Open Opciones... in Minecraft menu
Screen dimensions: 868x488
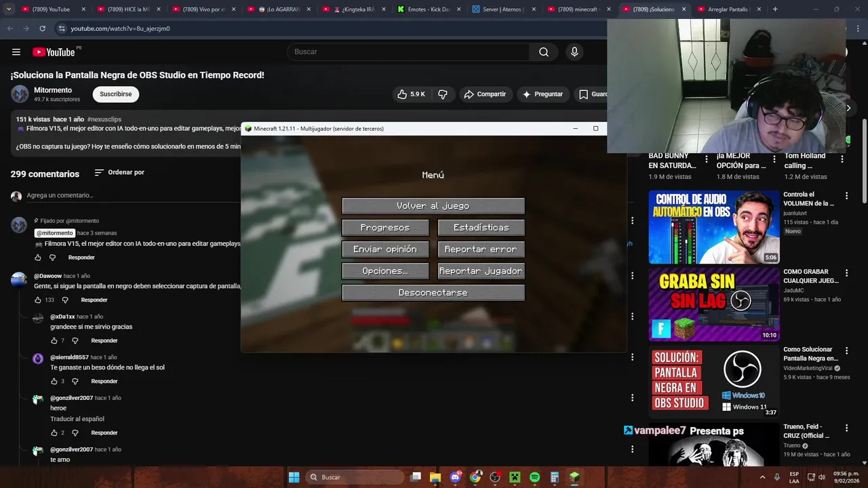point(385,271)
